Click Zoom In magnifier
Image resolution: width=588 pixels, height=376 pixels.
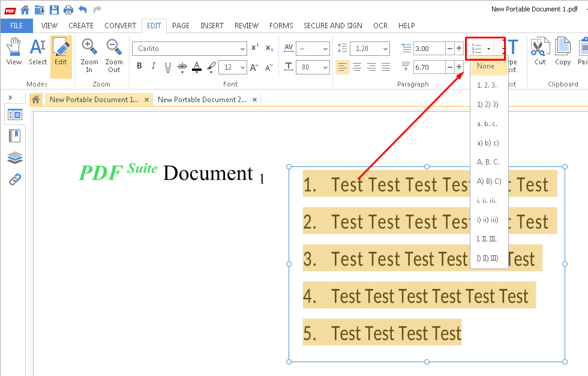click(x=89, y=55)
